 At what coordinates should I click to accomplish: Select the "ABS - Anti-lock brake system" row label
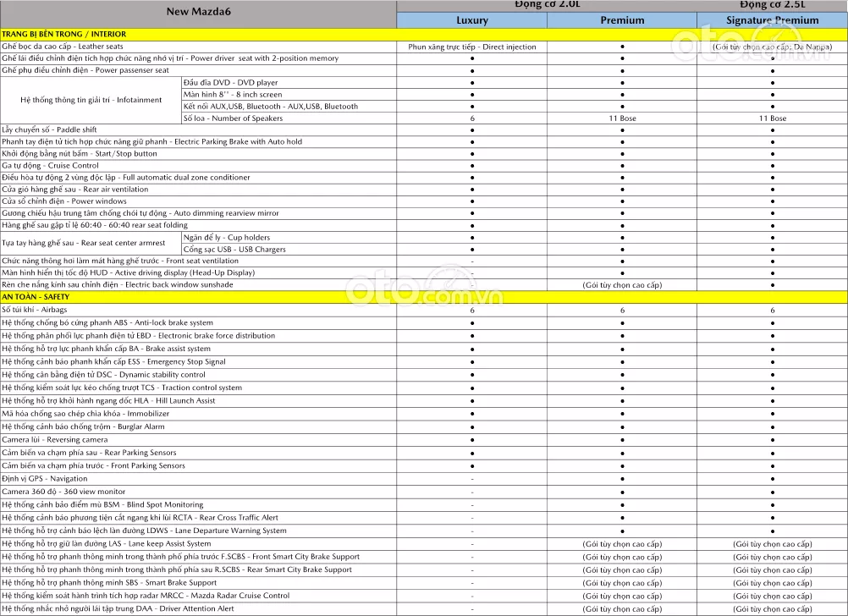coord(107,323)
